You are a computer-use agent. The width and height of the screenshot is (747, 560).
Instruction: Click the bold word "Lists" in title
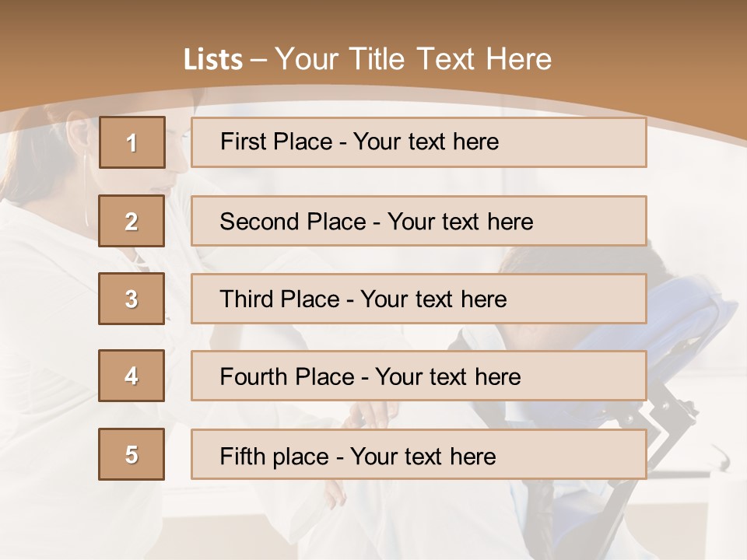(x=213, y=59)
